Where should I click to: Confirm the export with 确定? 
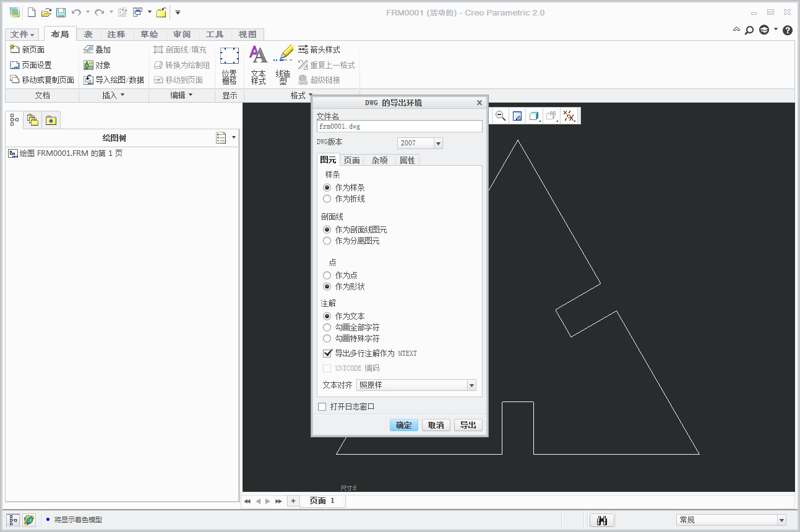click(404, 425)
